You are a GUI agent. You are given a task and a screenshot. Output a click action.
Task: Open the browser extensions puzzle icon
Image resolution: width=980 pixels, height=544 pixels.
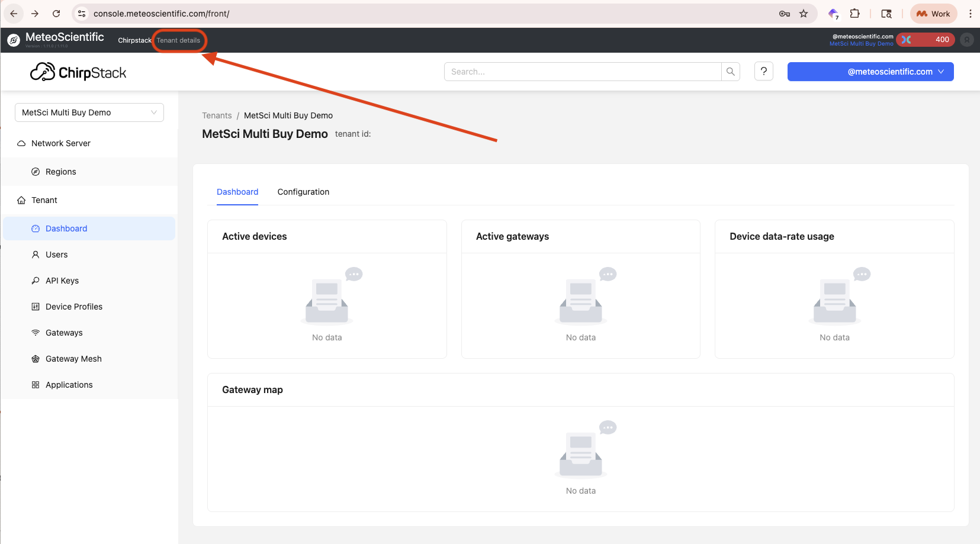[x=854, y=14]
